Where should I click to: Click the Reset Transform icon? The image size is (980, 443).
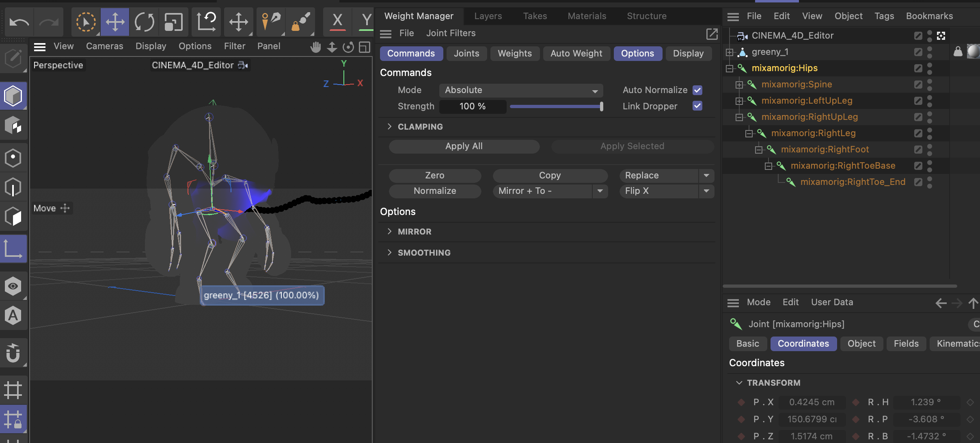tap(206, 22)
